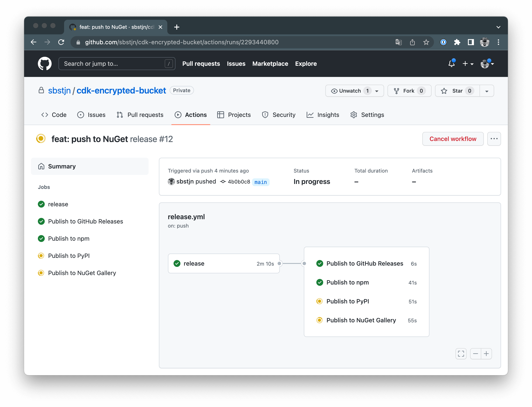
Task: Open the create new dropdown in the header
Action: click(x=467, y=63)
